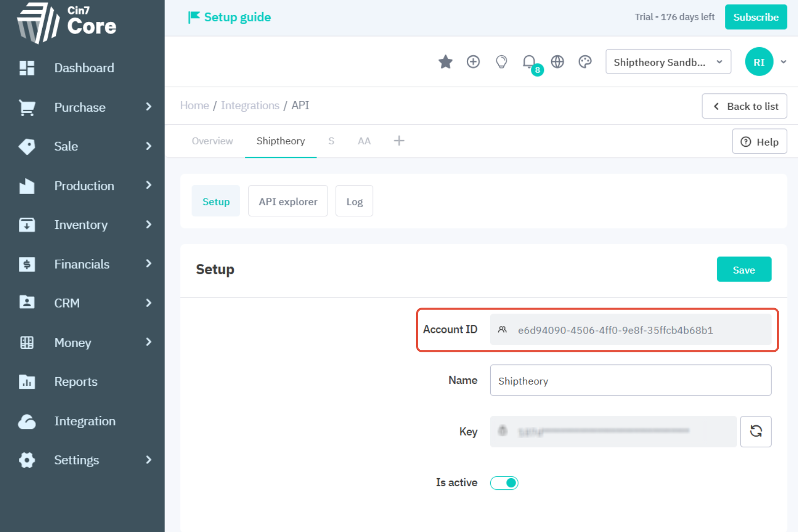Open the API explorer sub-tab

point(288,202)
